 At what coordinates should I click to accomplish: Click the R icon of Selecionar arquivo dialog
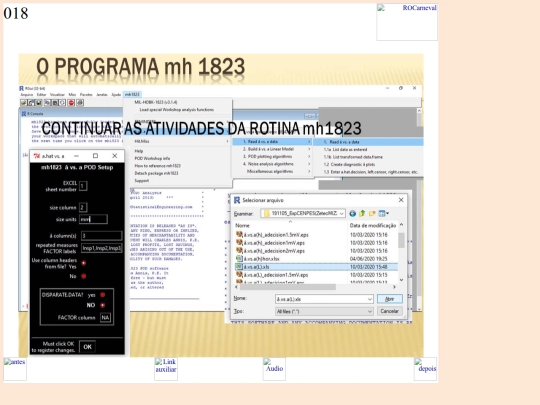click(x=237, y=200)
